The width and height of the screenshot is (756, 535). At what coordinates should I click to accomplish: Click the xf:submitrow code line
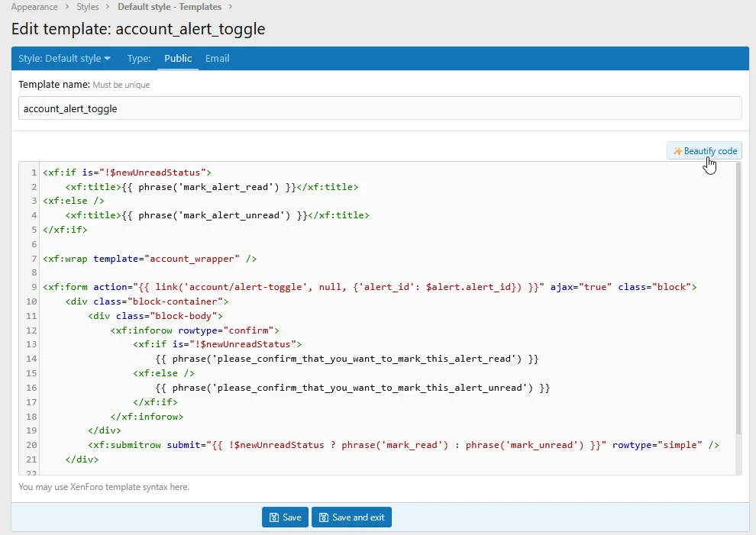click(403, 445)
